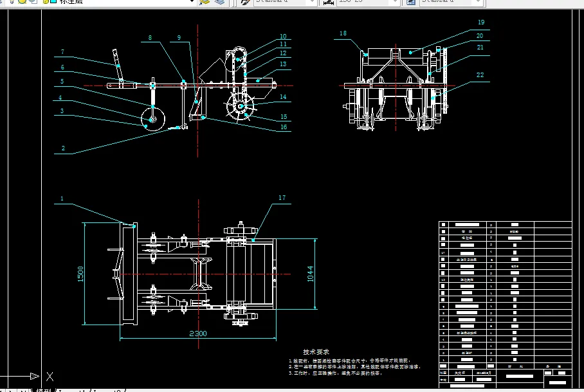The width and height of the screenshot is (584, 392).
Task: Select part callout number 14
Action: tap(283, 97)
